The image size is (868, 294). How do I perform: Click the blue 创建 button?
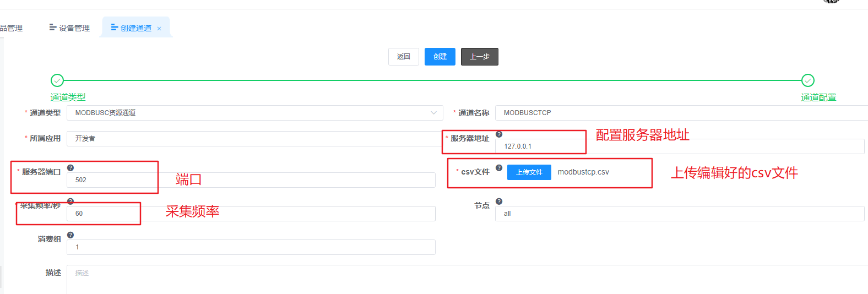pos(440,57)
